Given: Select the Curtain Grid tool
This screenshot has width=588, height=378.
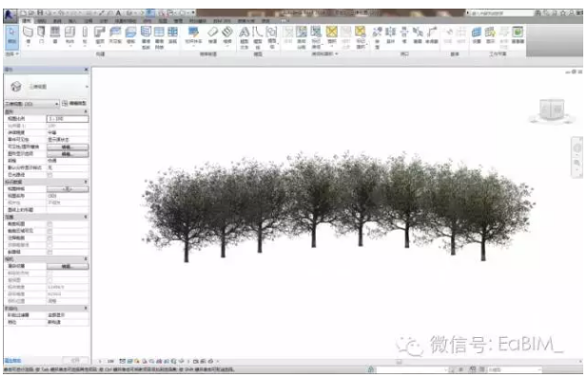Looking at the screenshot, I should (x=160, y=37).
